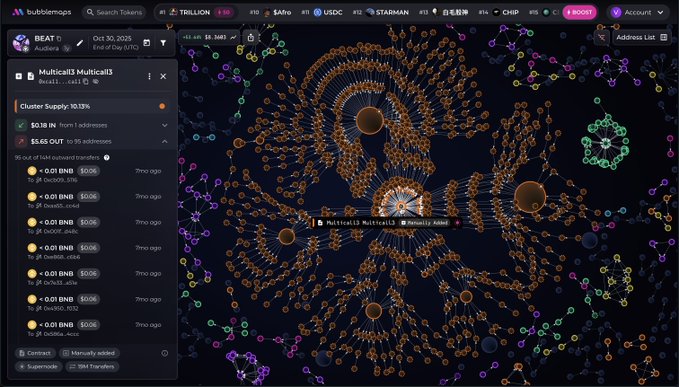The image size is (679, 387).
Task: Click the green incoming arrow icon
Action: click(21, 125)
